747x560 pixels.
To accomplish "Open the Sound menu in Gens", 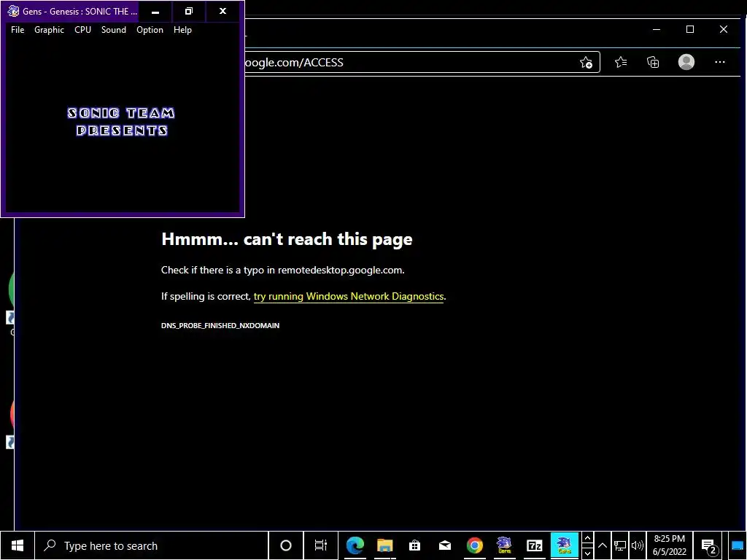I will click(113, 29).
